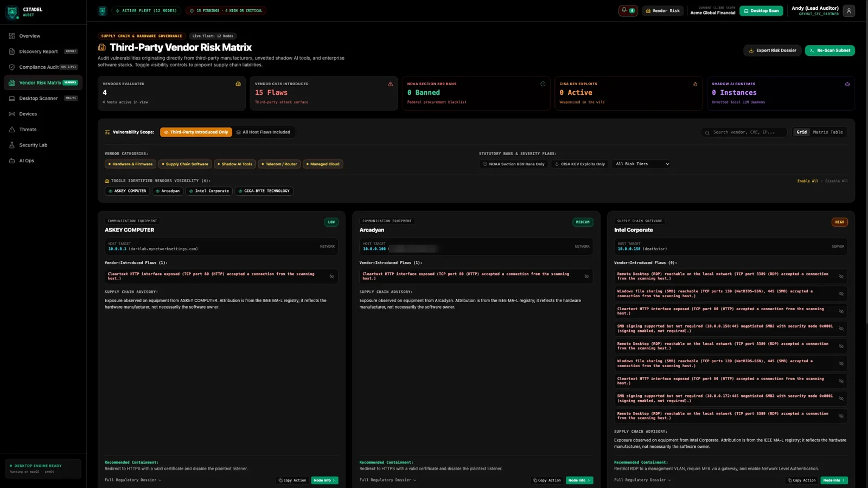Toggle Telecom / Router vendor category
The height and width of the screenshot is (488, 868).
tap(279, 164)
